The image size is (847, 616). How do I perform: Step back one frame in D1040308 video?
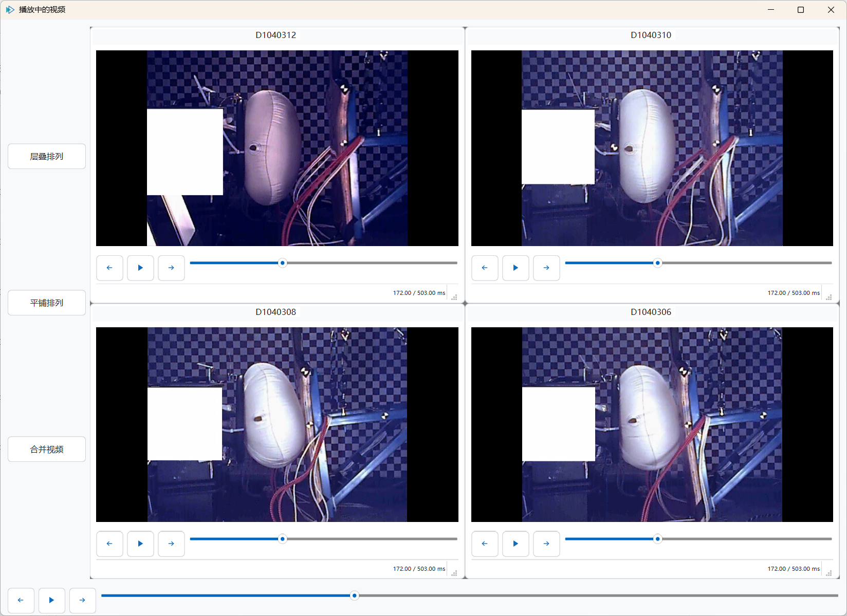point(109,544)
